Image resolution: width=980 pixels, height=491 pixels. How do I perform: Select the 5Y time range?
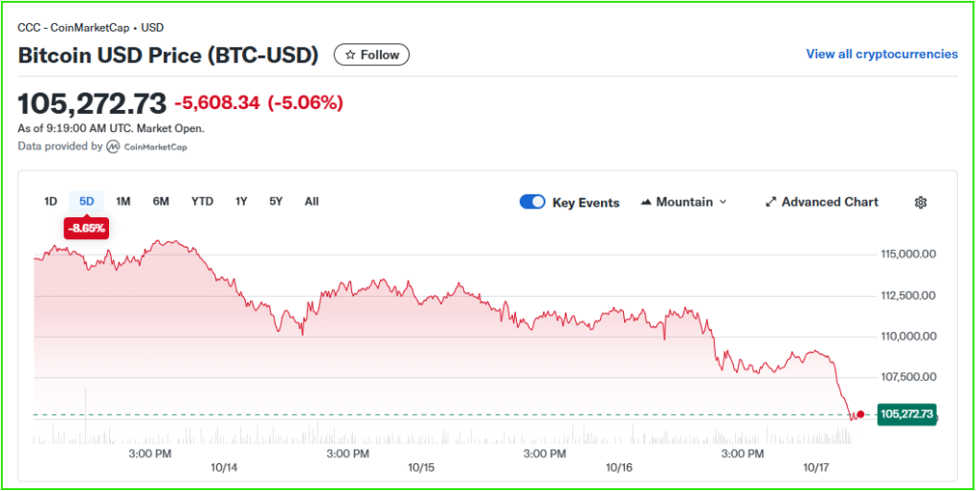click(276, 201)
